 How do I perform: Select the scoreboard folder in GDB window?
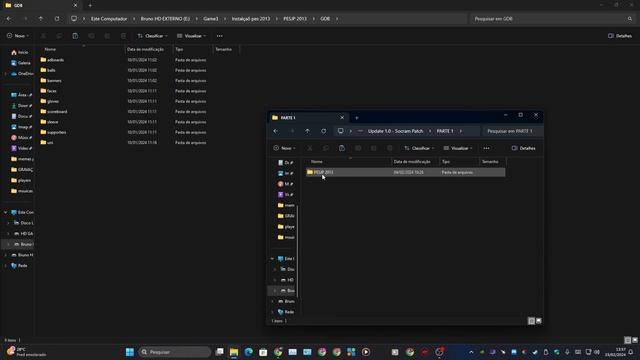pos(57,111)
